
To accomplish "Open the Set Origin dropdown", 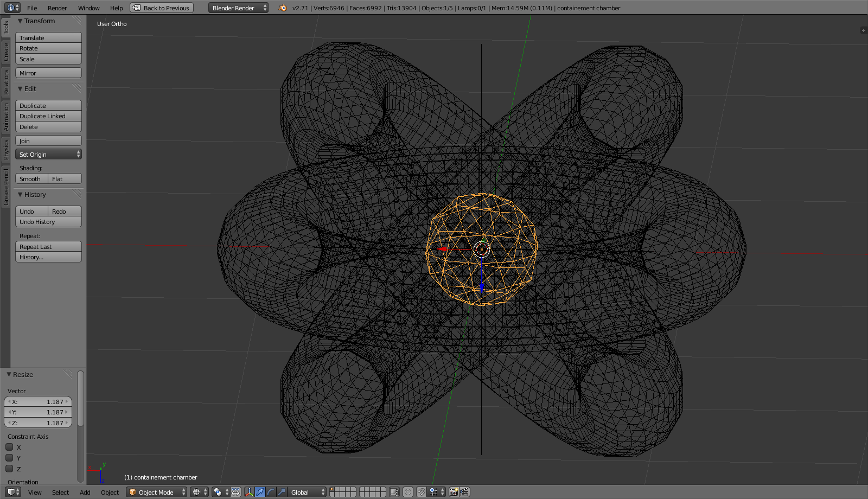I will [x=48, y=155].
